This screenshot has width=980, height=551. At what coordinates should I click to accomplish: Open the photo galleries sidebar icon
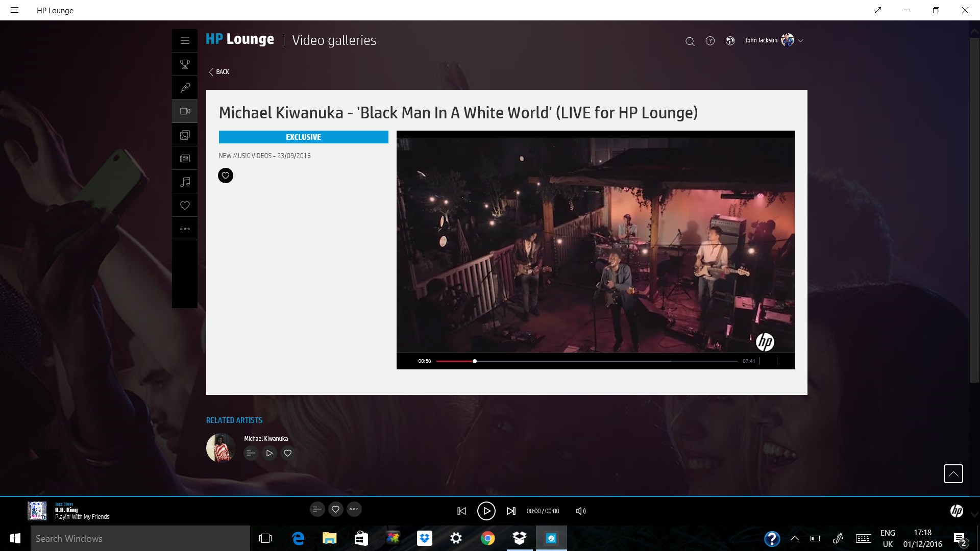(185, 135)
